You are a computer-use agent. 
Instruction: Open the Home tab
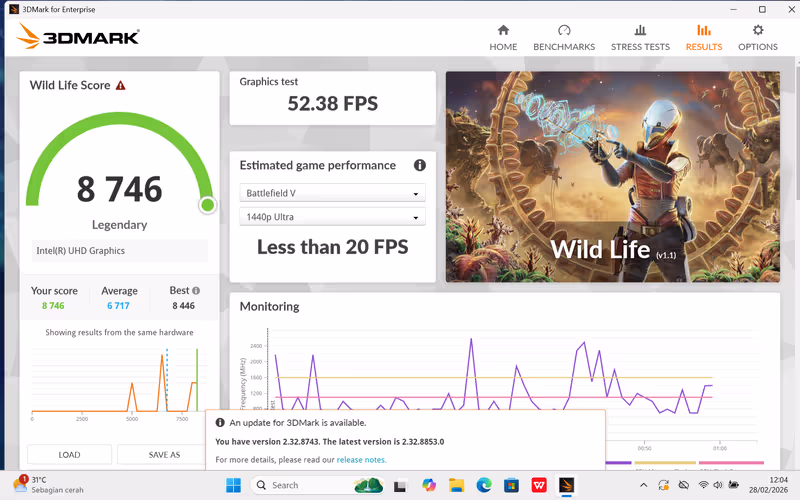[503, 38]
